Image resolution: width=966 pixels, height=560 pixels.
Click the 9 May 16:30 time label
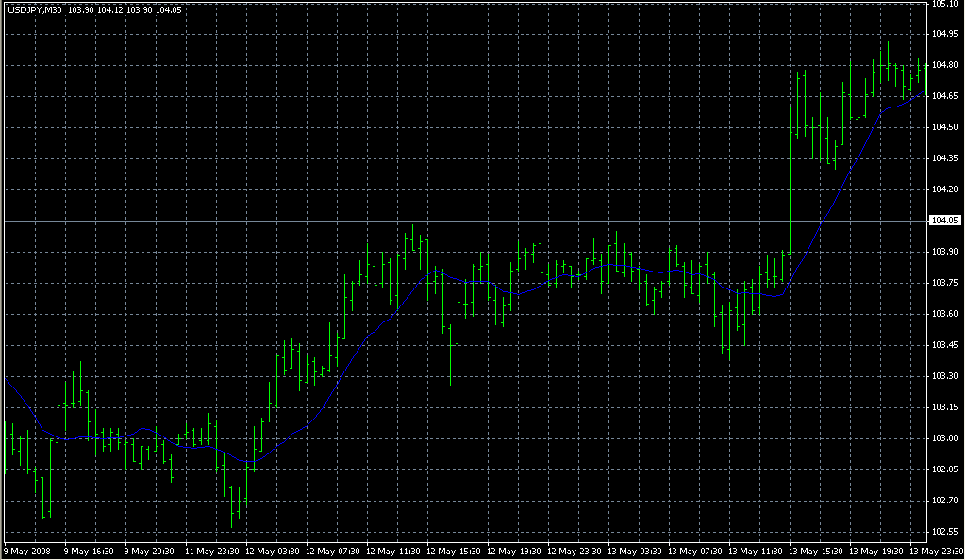89,551
